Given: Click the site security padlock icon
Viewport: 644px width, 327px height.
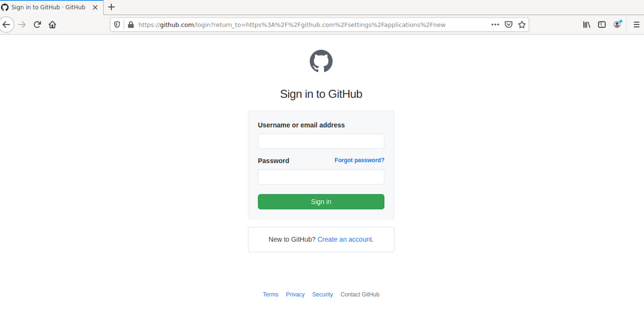Looking at the screenshot, I should click(x=131, y=25).
